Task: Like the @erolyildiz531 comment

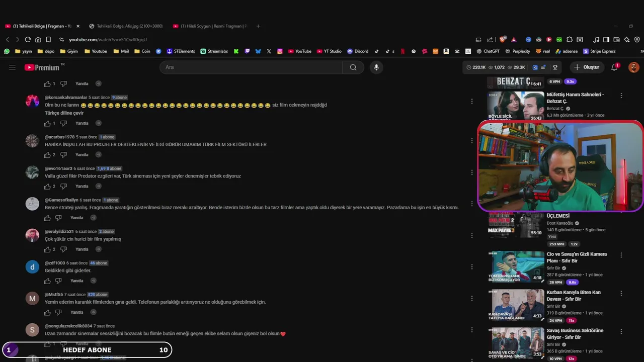Action: coord(47,249)
